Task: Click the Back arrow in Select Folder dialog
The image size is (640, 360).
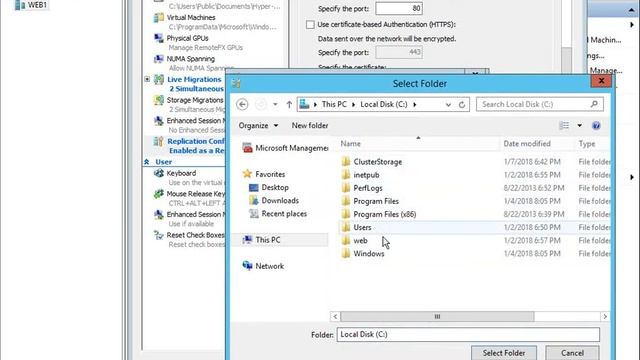Action: click(x=242, y=104)
